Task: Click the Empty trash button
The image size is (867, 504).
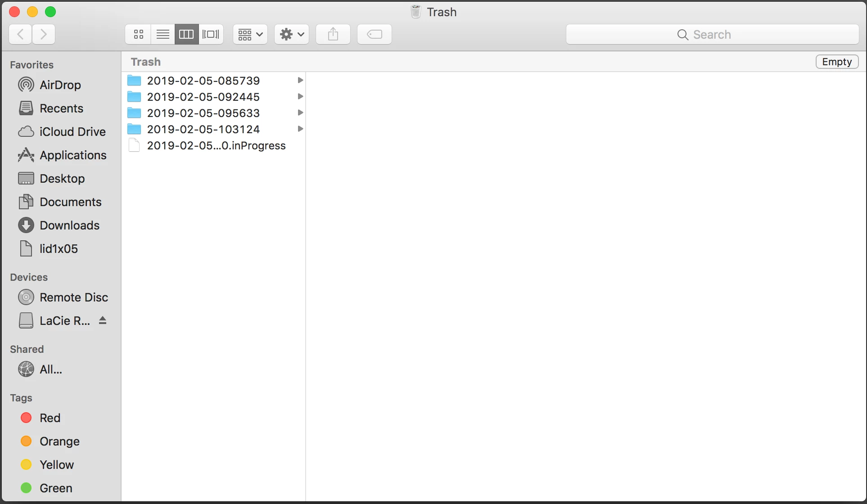Action: (836, 62)
